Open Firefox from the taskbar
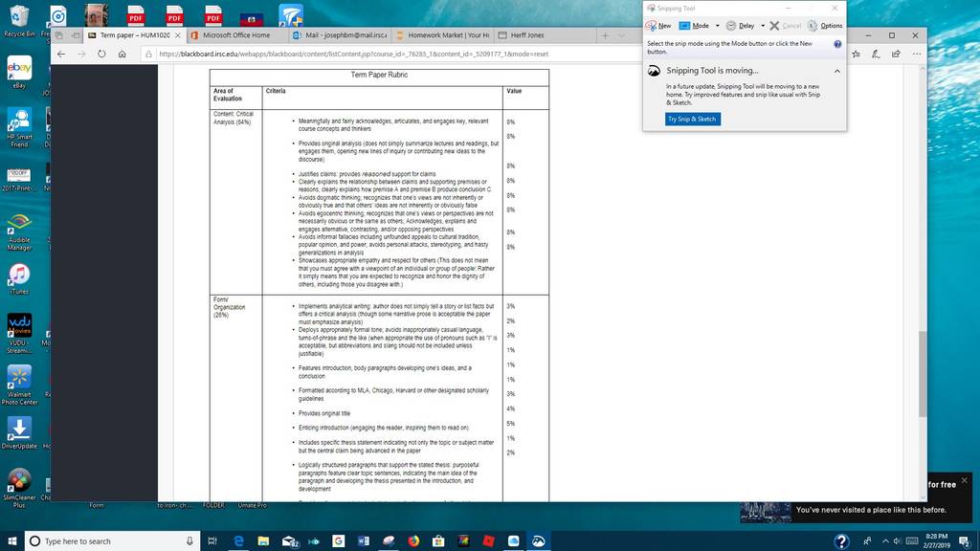Viewport: 980px width, 551px height. click(x=413, y=541)
